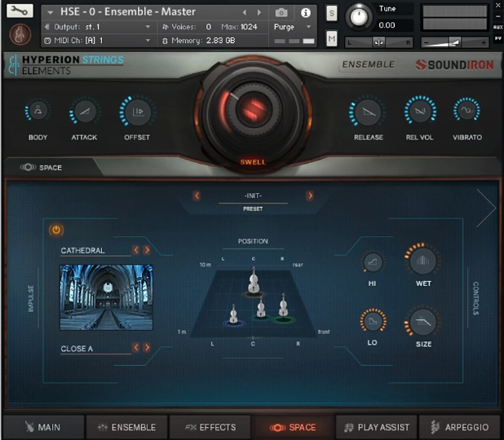Select the previous CLOSE A mic position

(136, 347)
